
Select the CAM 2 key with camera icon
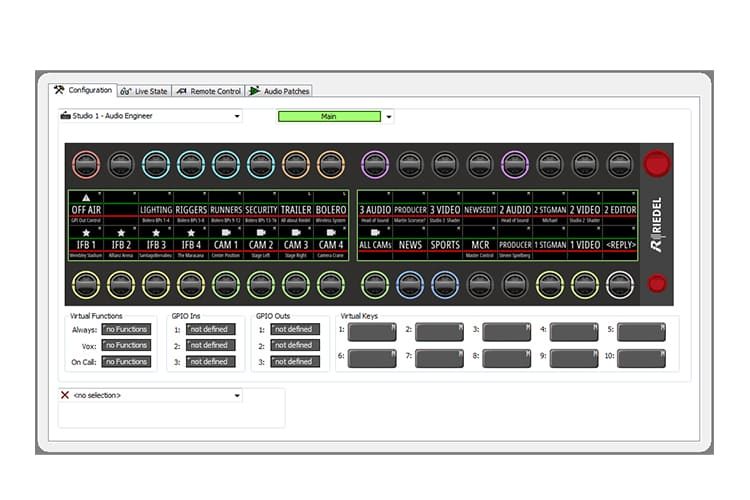[x=261, y=243]
